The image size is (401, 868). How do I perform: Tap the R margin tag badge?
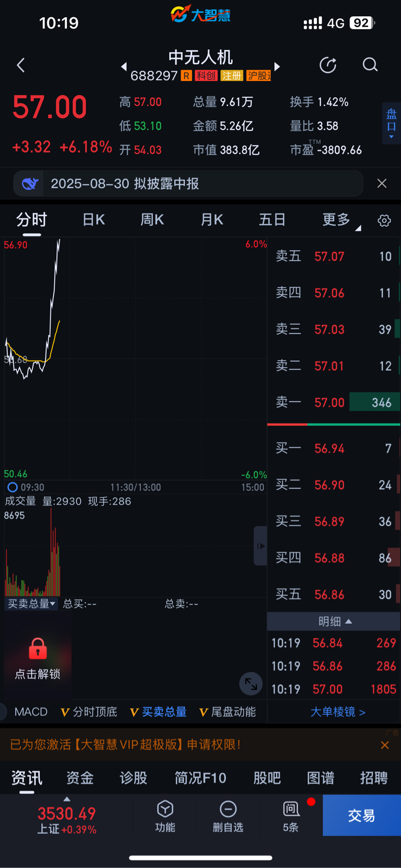click(186, 76)
